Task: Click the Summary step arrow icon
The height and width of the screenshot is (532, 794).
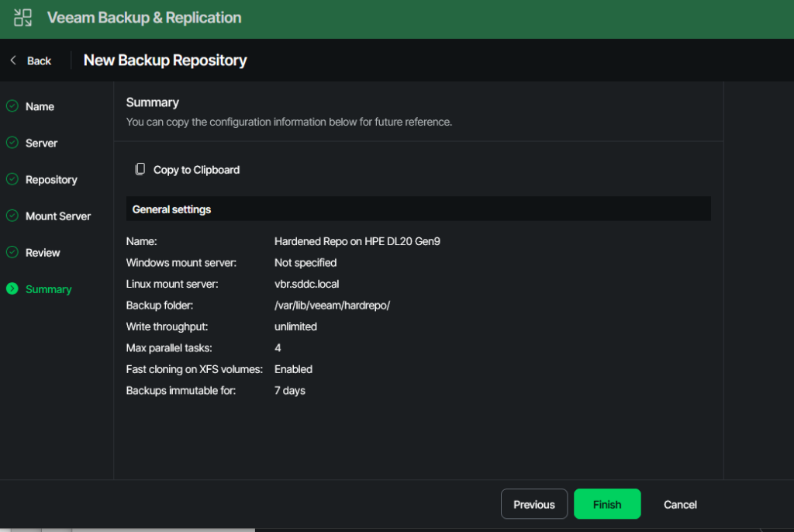Action: coord(12,288)
